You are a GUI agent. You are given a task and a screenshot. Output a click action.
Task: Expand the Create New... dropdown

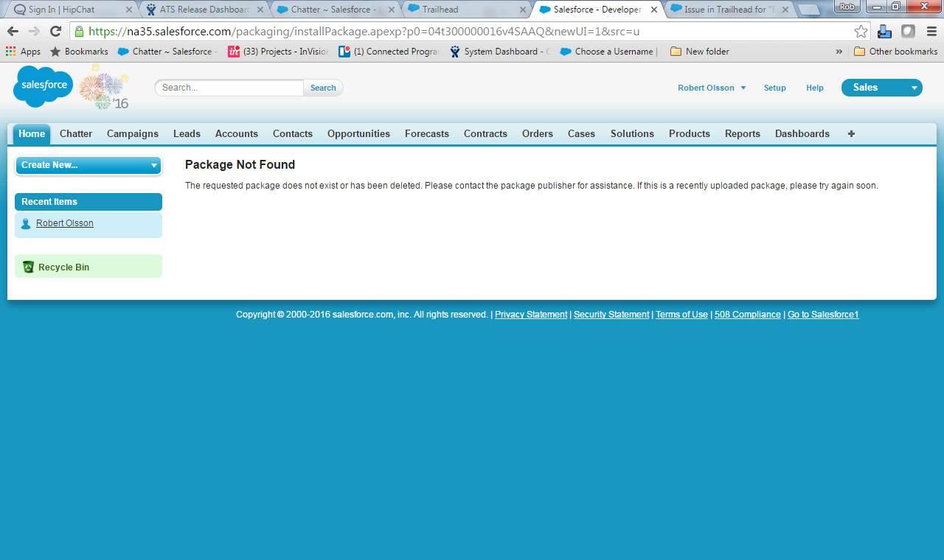point(88,165)
